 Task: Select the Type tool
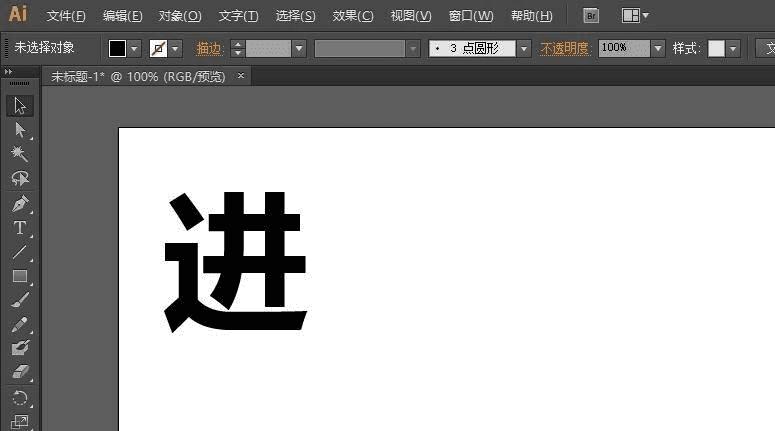coord(20,228)
